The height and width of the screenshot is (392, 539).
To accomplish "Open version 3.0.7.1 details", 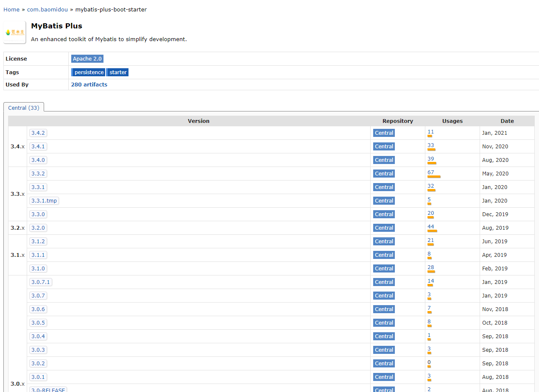I will point(40,282).
